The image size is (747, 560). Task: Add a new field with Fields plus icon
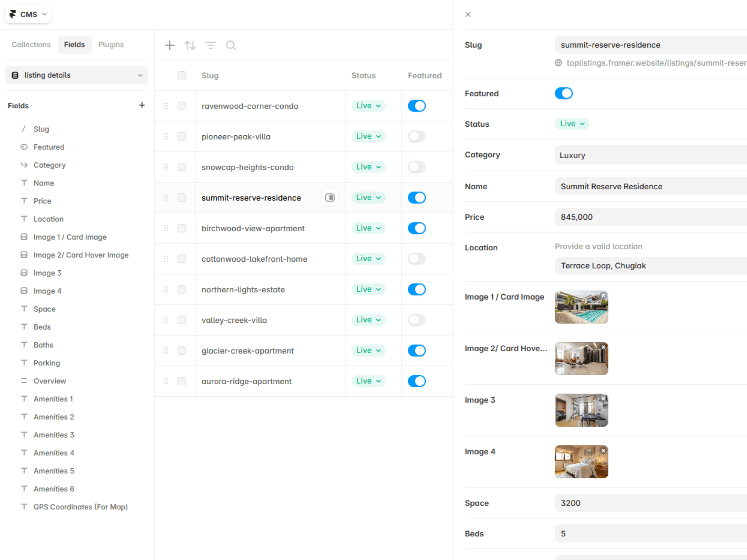[142, 105]
